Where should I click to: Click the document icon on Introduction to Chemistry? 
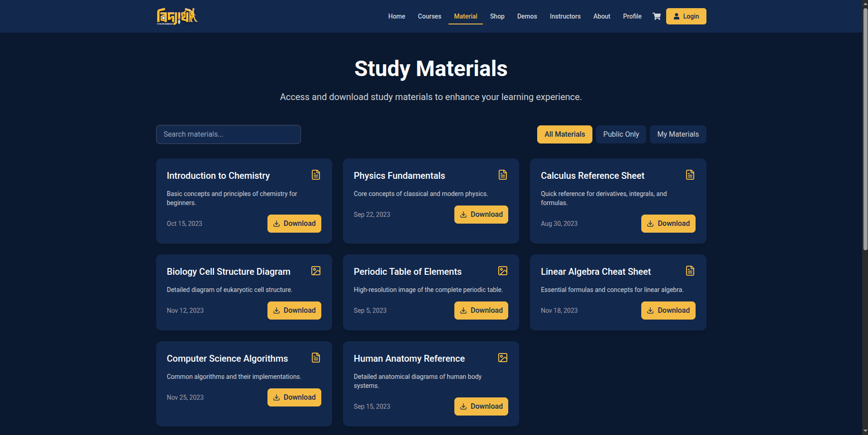316,175
